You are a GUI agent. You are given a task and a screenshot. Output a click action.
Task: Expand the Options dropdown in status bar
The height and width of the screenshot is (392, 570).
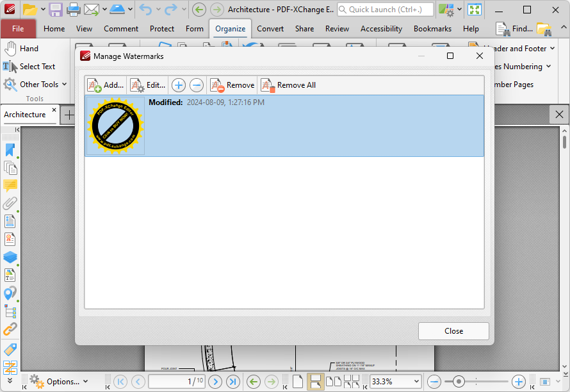coord(85,382)
